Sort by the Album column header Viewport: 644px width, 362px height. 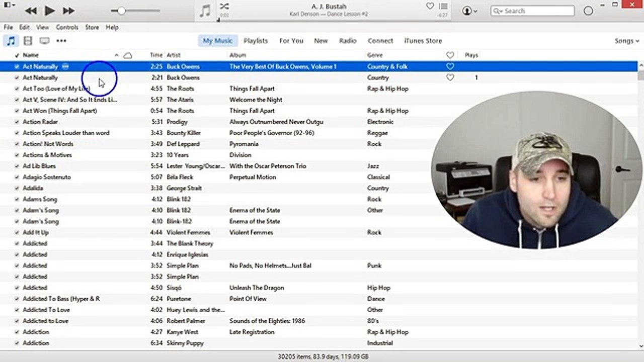[237, 55]
